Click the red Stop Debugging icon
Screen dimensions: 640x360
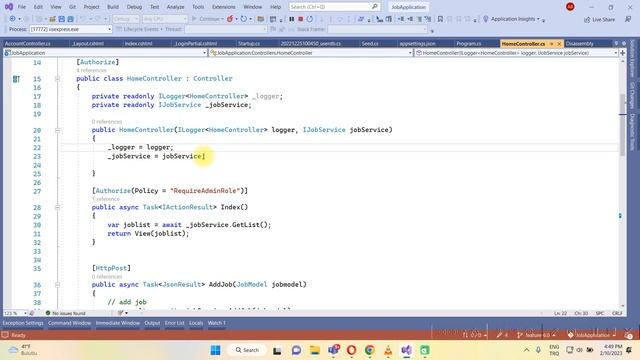[300, 19]
